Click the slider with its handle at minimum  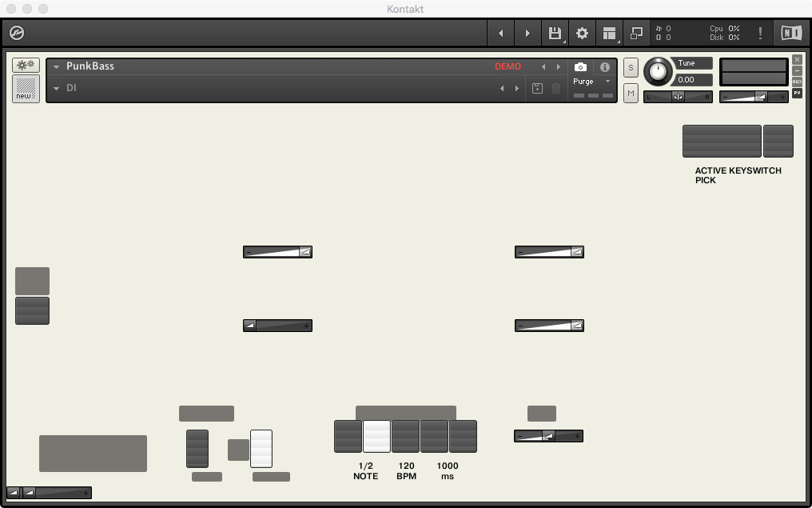coord(277,326)
